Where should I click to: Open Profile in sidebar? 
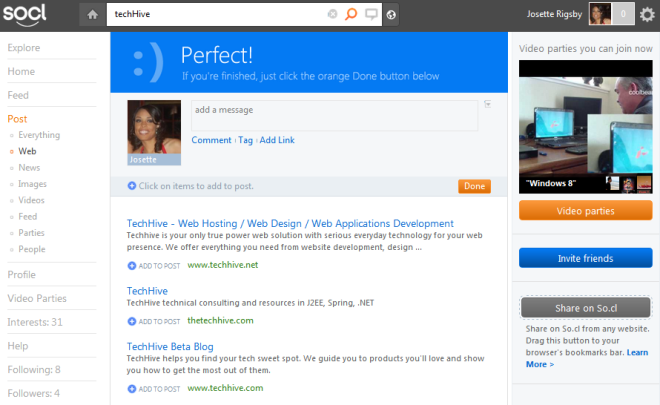pyautogui.click(x=21, y=275)
